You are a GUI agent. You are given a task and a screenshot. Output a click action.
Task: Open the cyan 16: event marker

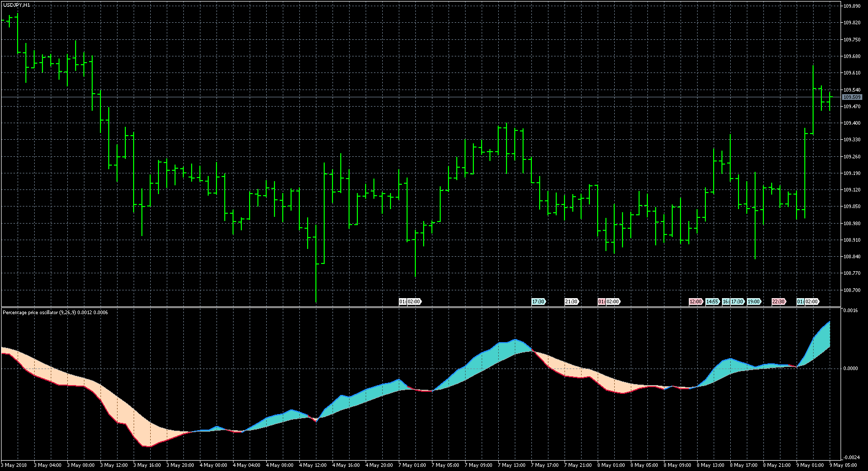[x=726, y=302]
